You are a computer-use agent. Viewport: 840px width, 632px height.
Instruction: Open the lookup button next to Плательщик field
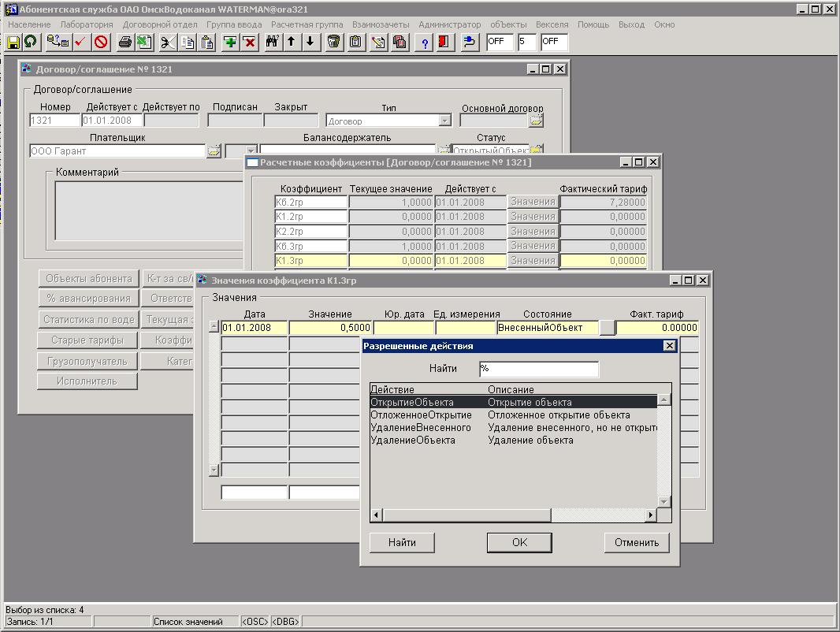[x=214, y=151]
